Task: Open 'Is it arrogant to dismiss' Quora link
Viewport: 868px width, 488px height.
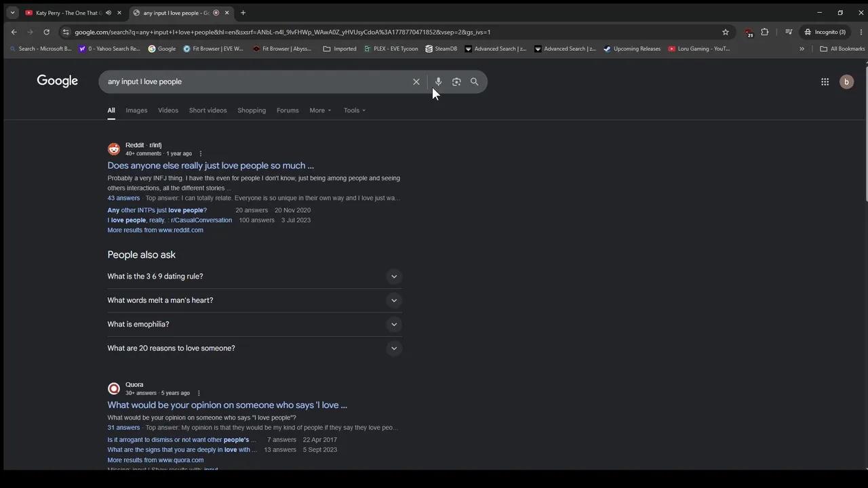Action: (x=182, y=440)
